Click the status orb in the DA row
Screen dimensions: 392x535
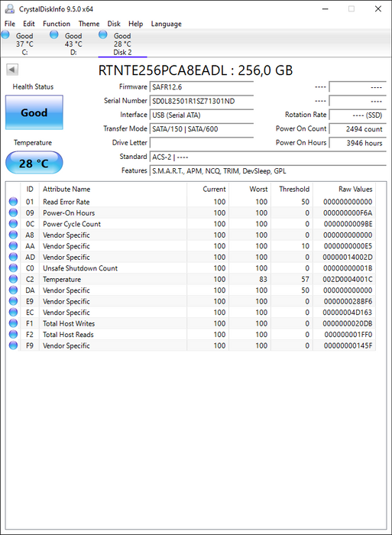point(13,290)
